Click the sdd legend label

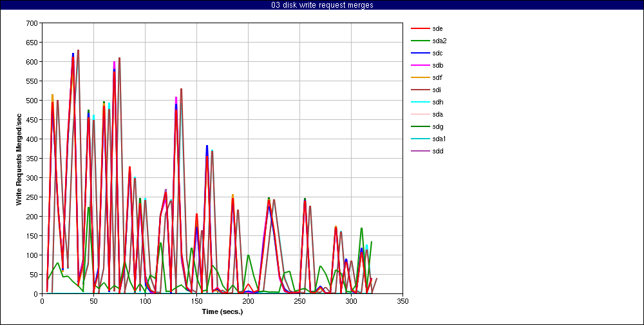click(x=437, y=151)
